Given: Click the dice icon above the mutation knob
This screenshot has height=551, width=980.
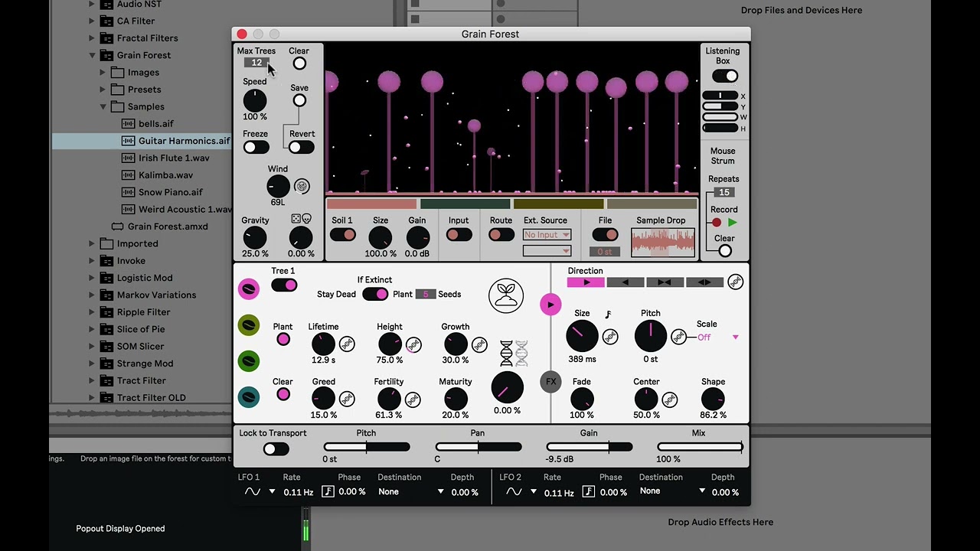Looking at the screenshot, I should (x=296, y=220).
